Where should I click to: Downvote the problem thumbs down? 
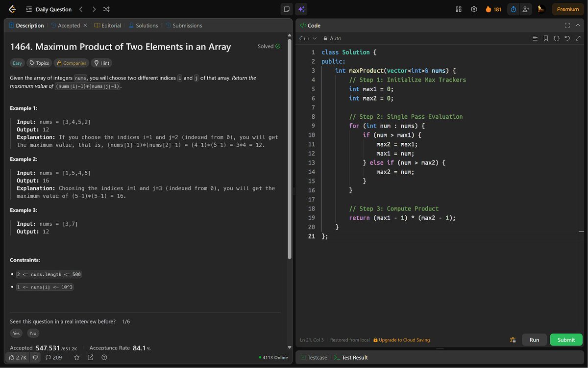[35, 357]
